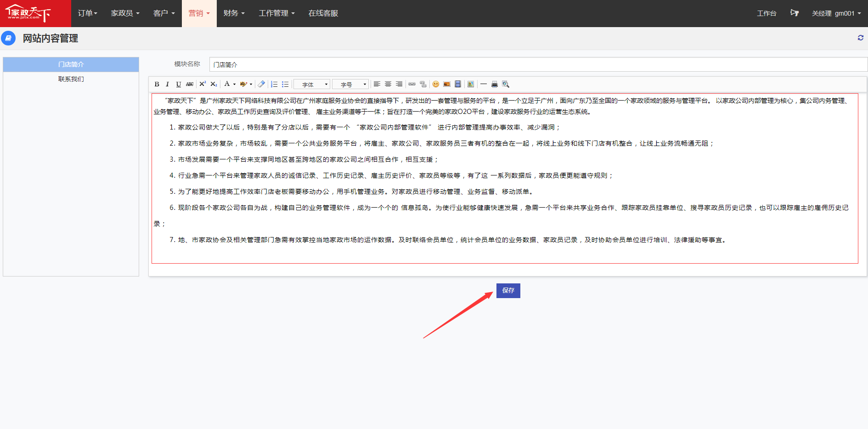868x429 pixels.
Task: Preview content with magnifier icon
Action: coord(506,84)
